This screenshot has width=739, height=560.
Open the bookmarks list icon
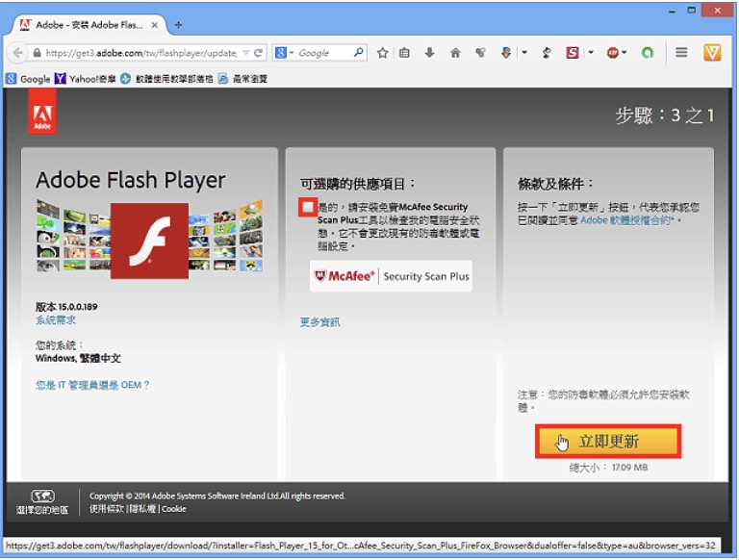[x=404, y=53]
